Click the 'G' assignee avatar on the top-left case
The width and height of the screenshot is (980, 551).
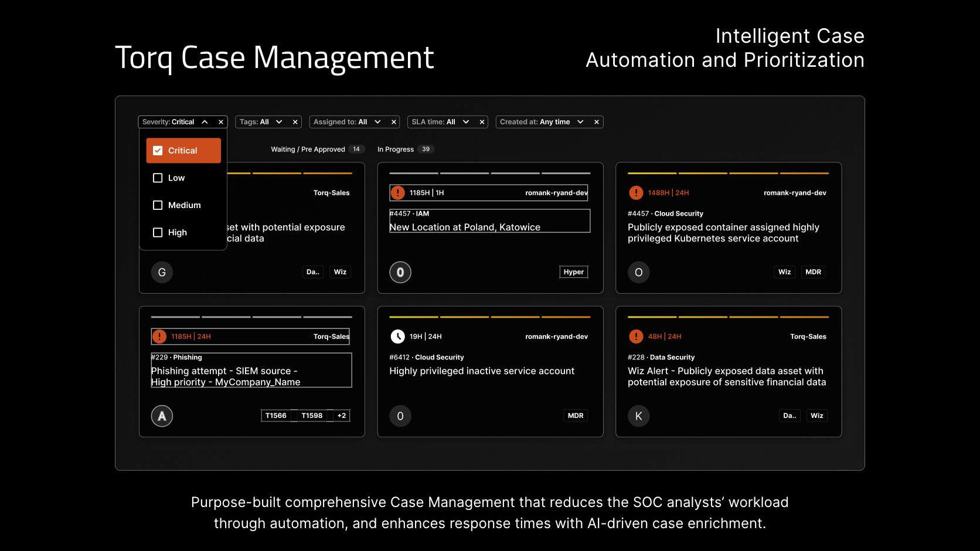point(162,272)
